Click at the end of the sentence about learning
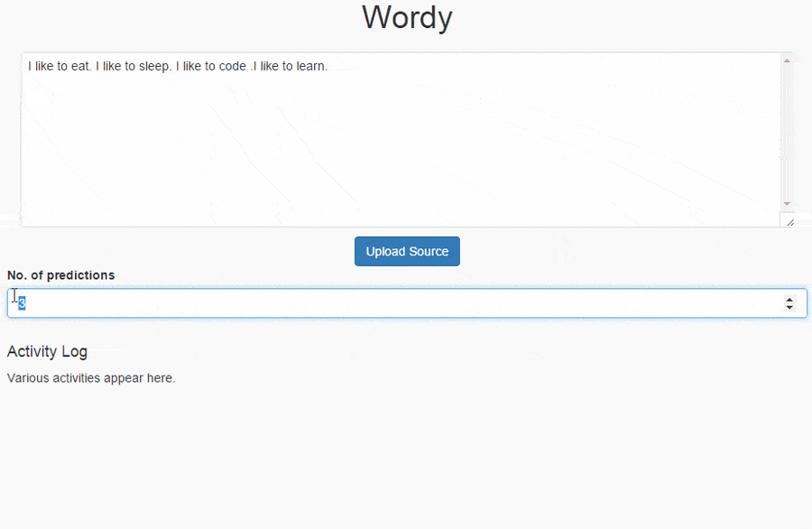The image size is (812, 529). (x=327, y=65)
